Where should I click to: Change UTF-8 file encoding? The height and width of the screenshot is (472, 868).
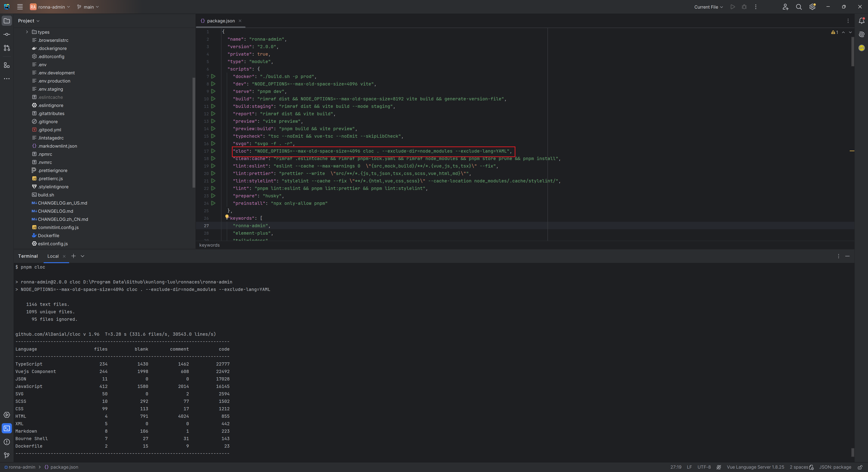[704, 467]
